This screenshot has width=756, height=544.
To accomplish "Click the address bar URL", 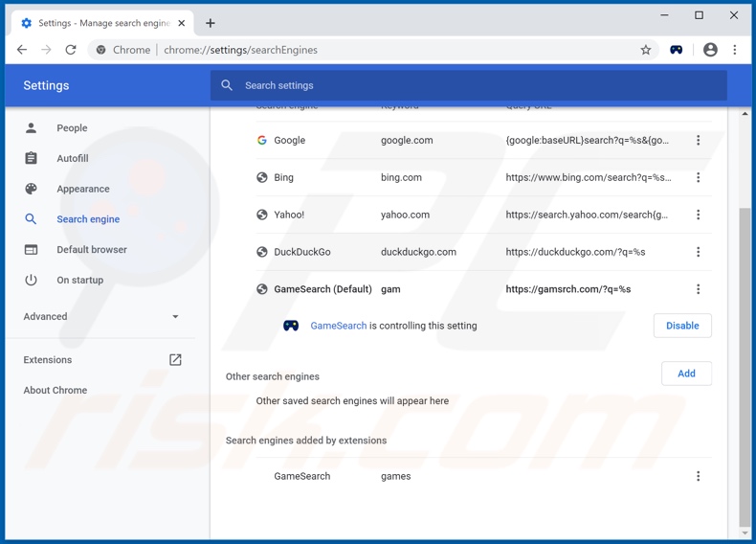I will coord(240,50).
